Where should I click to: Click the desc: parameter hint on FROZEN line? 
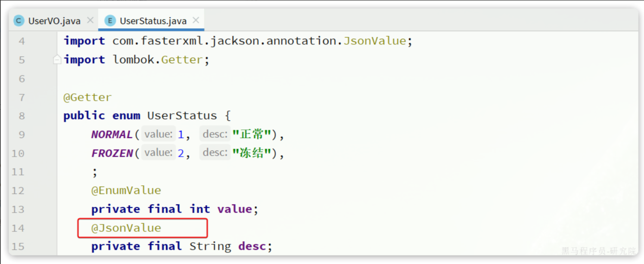tap(215, 153)
